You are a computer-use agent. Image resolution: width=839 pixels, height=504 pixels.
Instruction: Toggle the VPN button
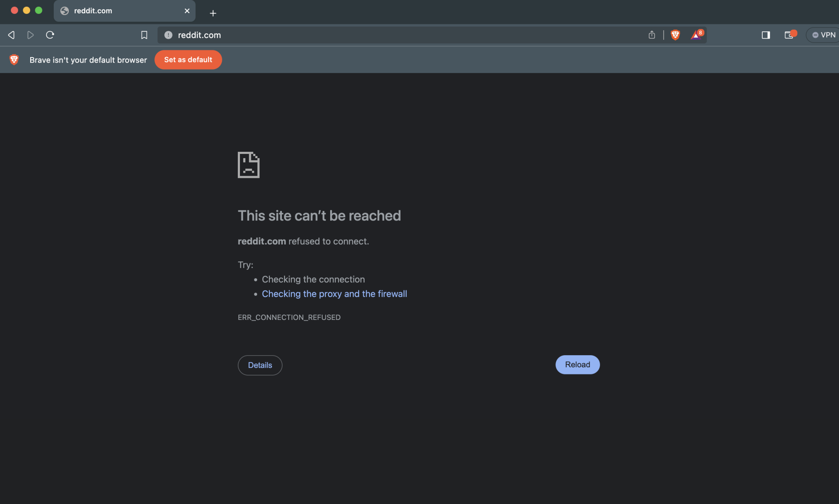[x=823, y=35]
